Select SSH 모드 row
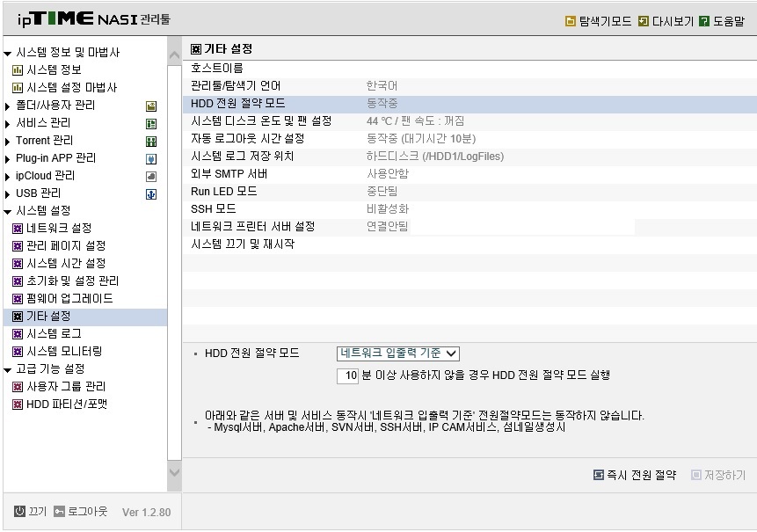Image resolution: width=757 pixels, height=532 pixels. [x=469, y=209]
